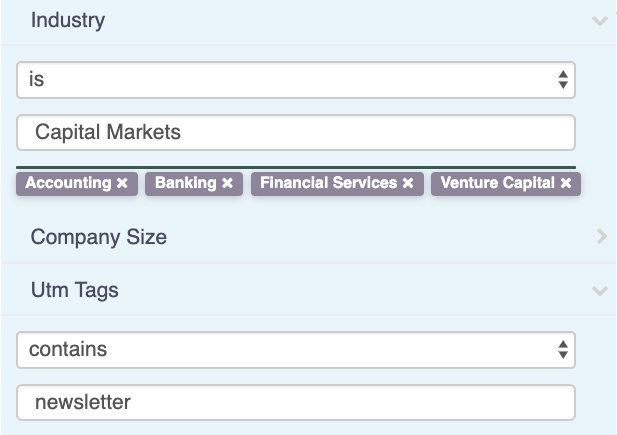Expand Company Size with right chevron
This screenshot has height=435, width=617.
click(602, 237)
